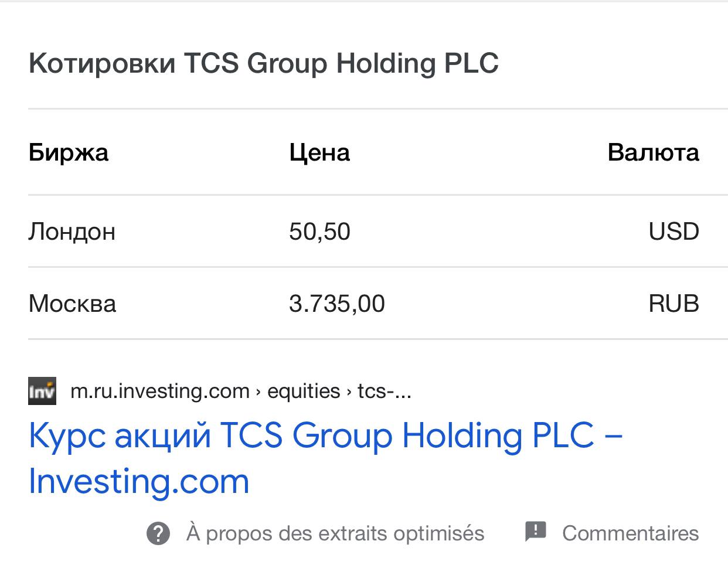
Task: Open À propos des extraits optimisés
Action: point(335,533)
